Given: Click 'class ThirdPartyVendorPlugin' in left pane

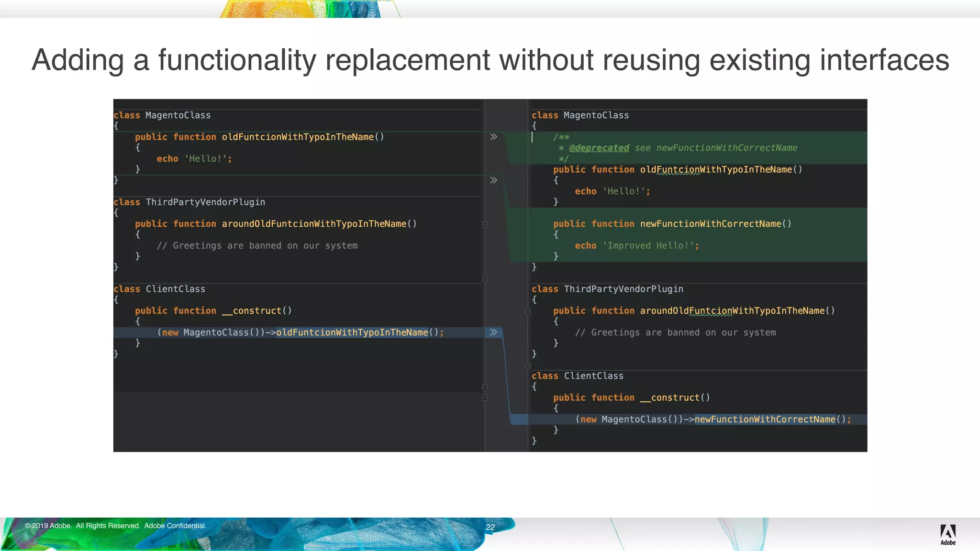Looking at the screenshot, I should coord(189,202).
